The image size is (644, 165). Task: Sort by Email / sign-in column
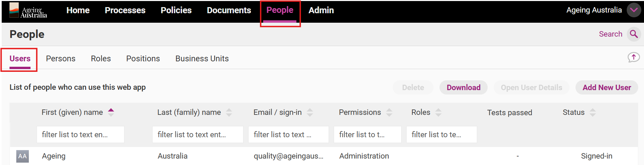click(x=310, y=112)
